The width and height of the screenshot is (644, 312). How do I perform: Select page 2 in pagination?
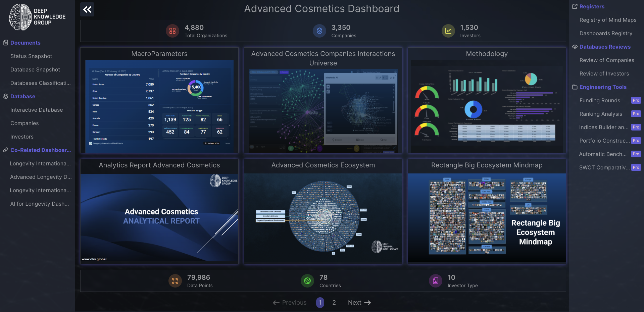point(334,303)
